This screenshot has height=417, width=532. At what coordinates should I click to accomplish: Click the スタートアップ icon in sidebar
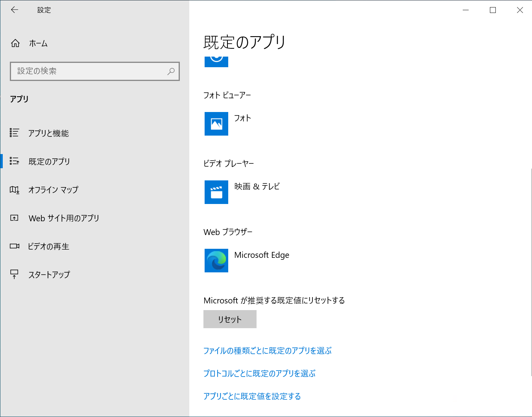pyautogui.click(x=15, y=274)
